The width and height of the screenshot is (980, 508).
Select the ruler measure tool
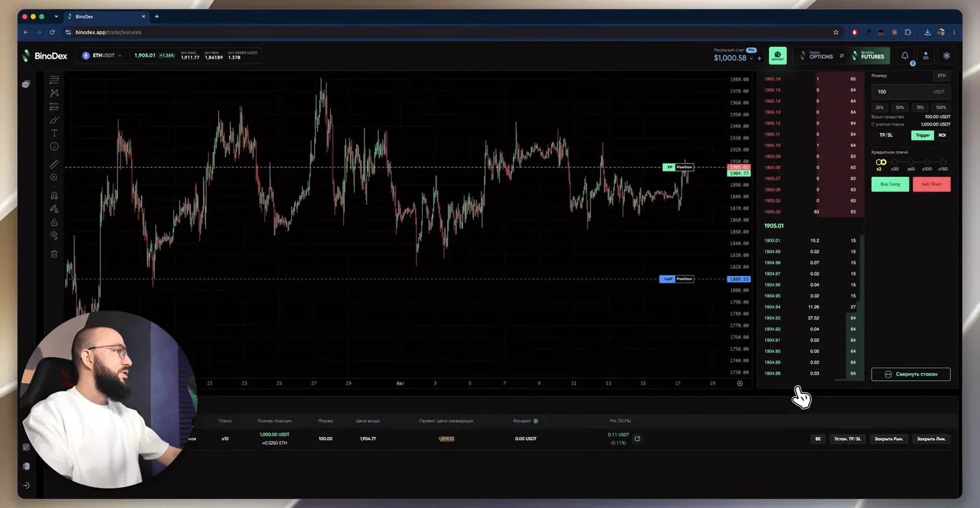(x=55, y=164)
